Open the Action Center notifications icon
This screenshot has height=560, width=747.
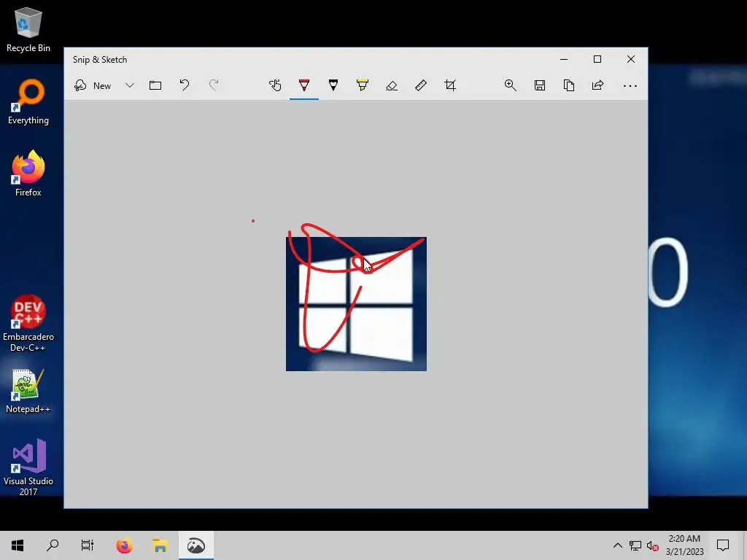click(723, 545)
